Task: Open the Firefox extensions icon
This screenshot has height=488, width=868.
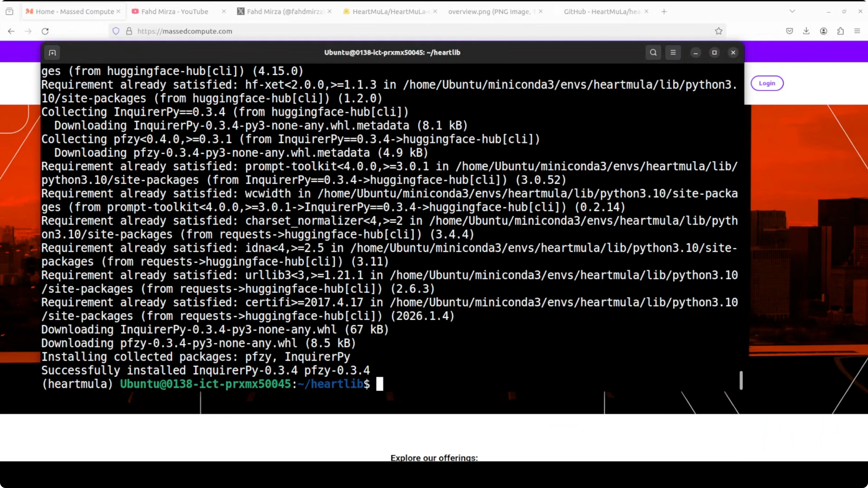Action: pos(840,31)
